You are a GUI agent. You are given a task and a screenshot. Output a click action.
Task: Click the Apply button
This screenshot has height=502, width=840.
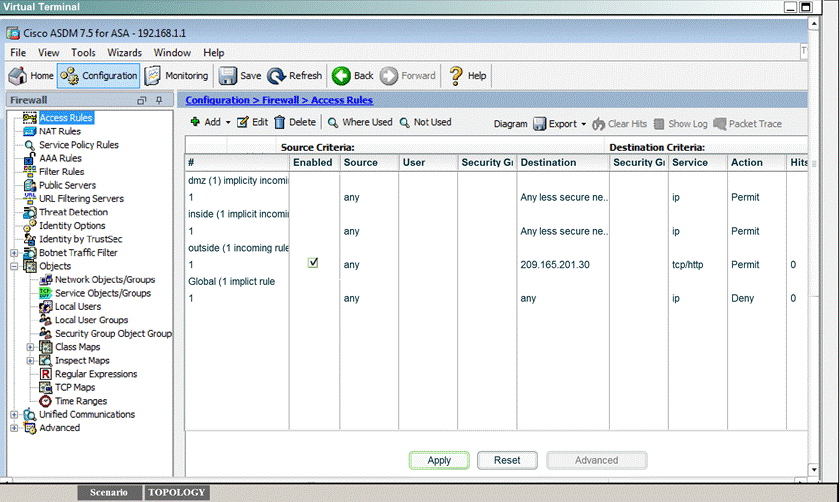[x=439, y=460]
